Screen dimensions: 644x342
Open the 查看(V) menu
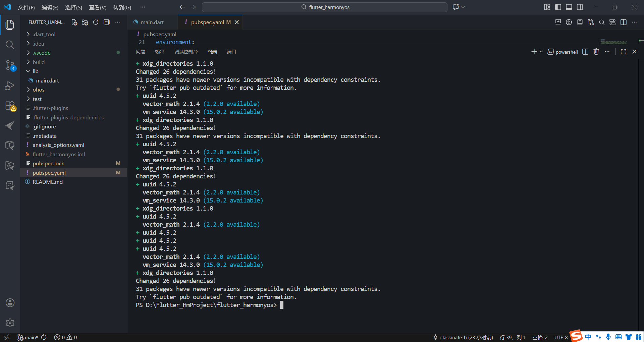[x=98, y=7]
